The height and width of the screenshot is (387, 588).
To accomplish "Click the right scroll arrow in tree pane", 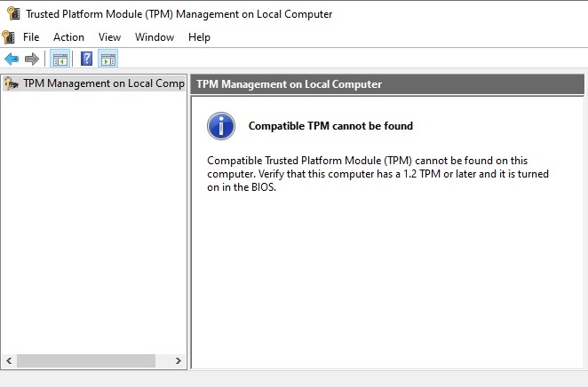I will (179, 361).
